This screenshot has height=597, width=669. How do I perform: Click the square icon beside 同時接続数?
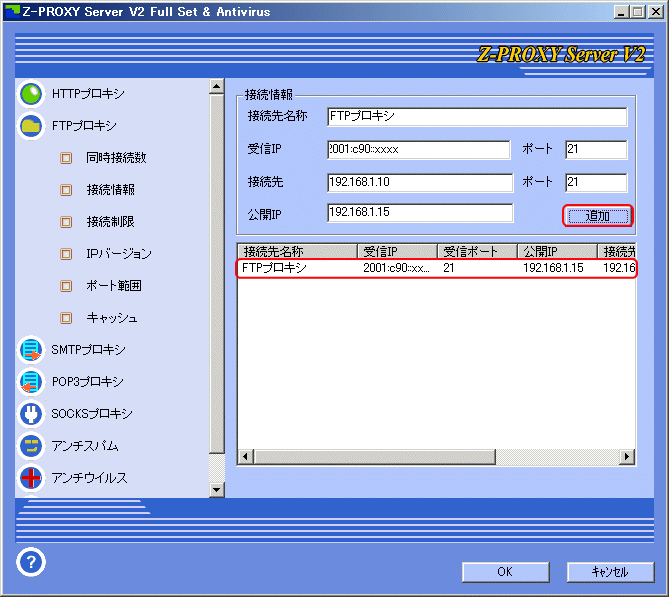click(66, 158)
